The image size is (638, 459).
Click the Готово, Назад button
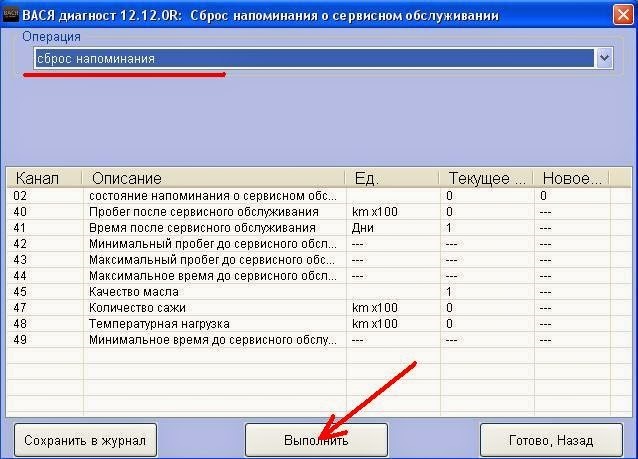pyautogui.click(x=551, y=440)
